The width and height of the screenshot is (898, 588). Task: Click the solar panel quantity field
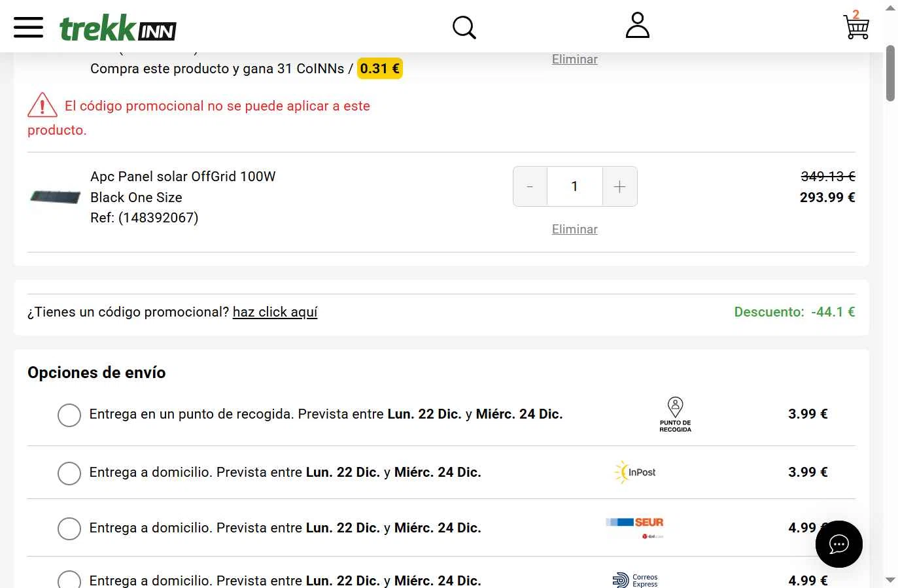(x=574, y=187)
